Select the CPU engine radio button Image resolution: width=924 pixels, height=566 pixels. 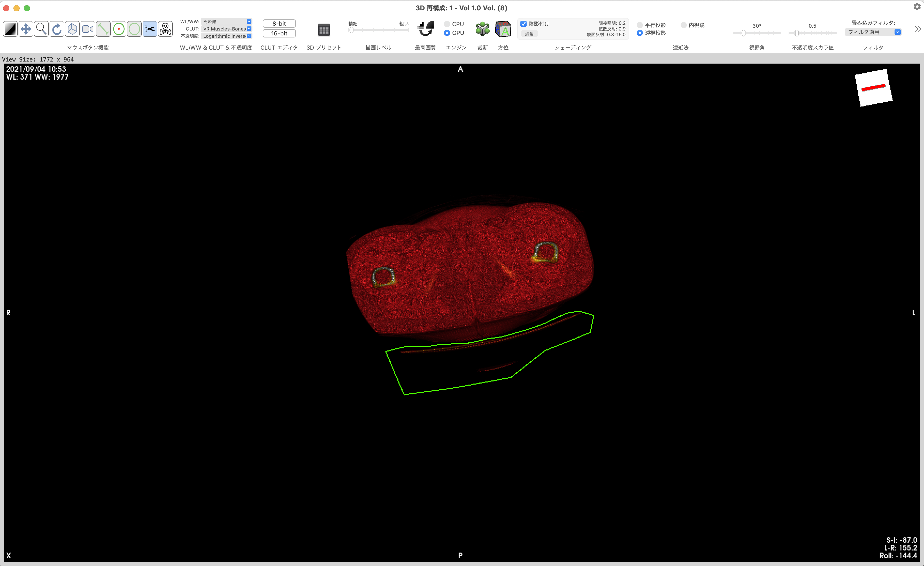pyautogui.click(x=447, y=24)
